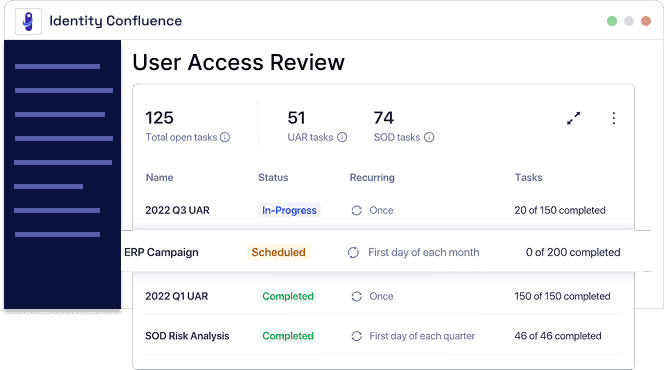Screen dimensions: 664x370
Task: Select the last sidebar menu item
Action: click(x=57, y=235)
